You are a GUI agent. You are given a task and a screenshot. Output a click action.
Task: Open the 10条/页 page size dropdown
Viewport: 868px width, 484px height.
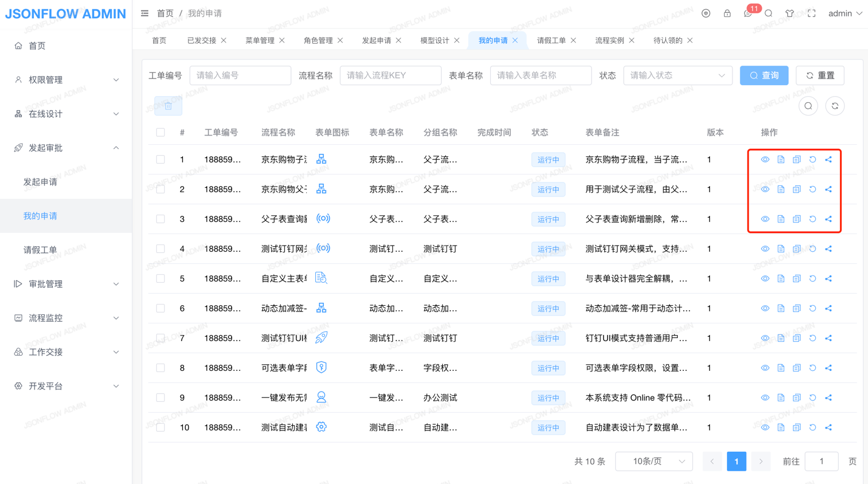click(654, 462)
